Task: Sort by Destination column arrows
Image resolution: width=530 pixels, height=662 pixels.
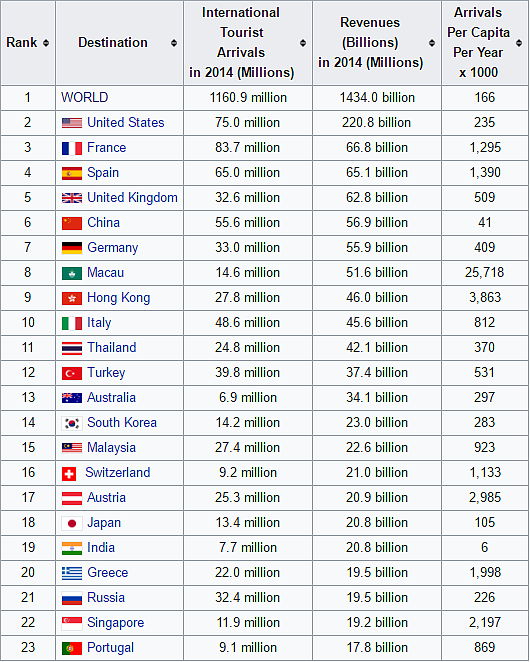Action: click(x=174, y=43)
